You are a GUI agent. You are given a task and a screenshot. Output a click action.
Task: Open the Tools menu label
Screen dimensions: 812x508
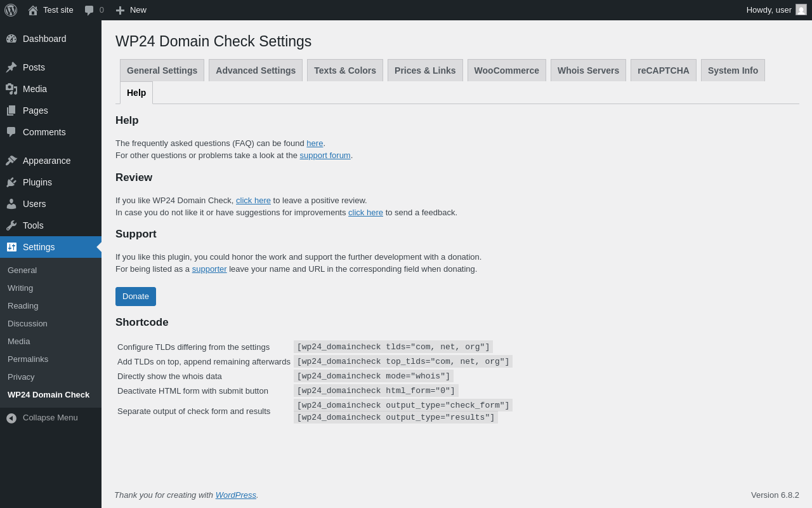pos(33,225)
